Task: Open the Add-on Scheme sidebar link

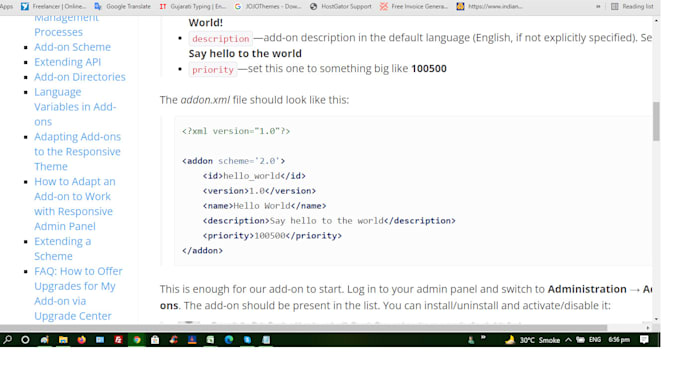Action: [x=72, y=47]
